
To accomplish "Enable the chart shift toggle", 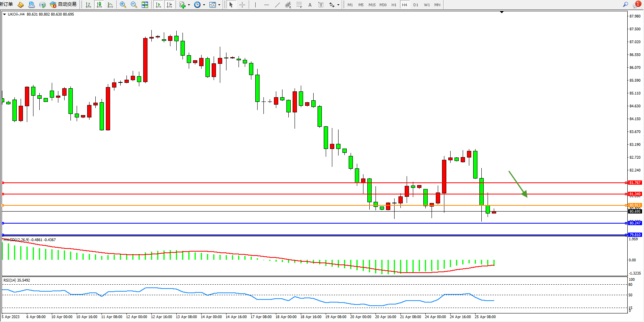I will click(169, 5).
